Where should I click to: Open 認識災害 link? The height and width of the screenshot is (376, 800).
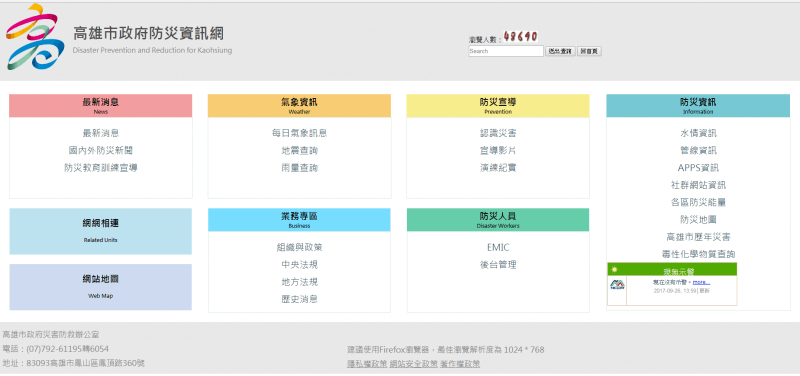coord(498,133)
